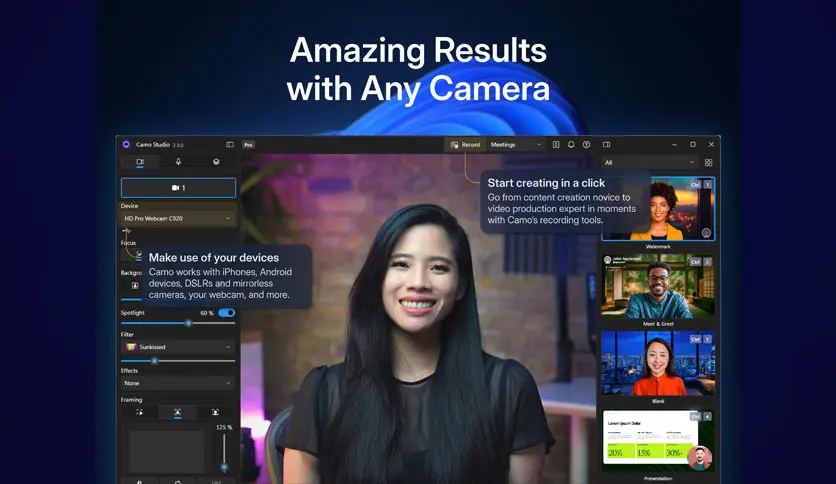Close the Camo Studio window
This screenshot has height=484, width=836.
(x=711, y=144)
